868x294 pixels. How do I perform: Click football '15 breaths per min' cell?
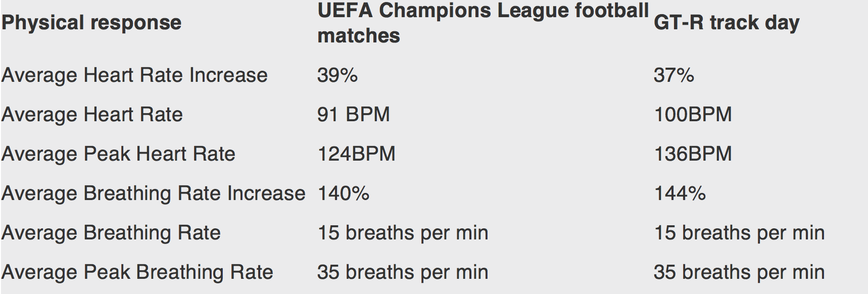403,233
